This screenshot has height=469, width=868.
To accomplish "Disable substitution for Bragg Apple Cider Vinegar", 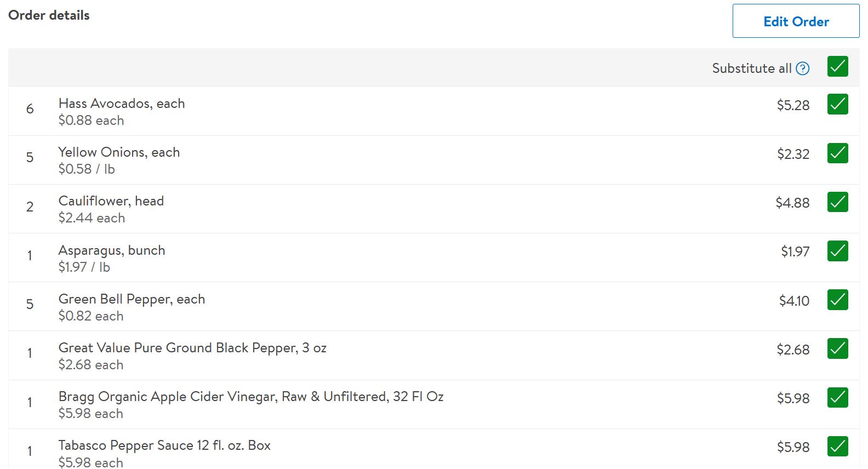I will [x=838, y=398].
